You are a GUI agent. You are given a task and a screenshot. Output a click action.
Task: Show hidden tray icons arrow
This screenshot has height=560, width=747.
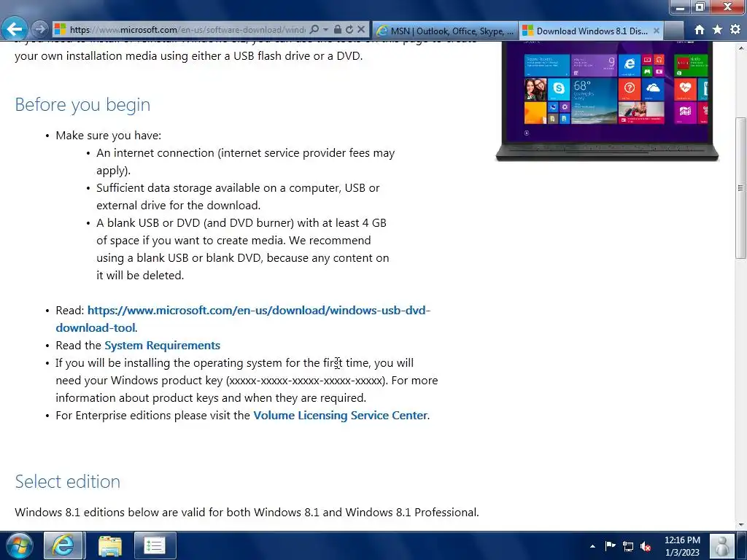pos(592,546)
